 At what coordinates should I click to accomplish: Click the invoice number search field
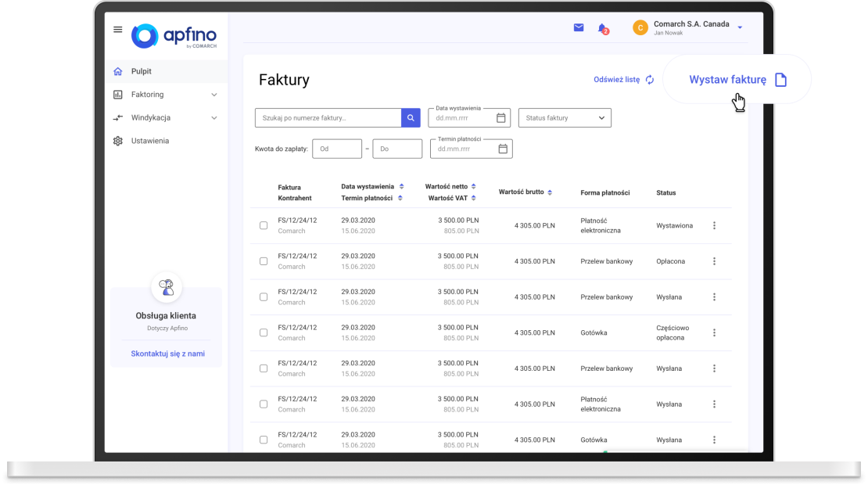(328, 118)
